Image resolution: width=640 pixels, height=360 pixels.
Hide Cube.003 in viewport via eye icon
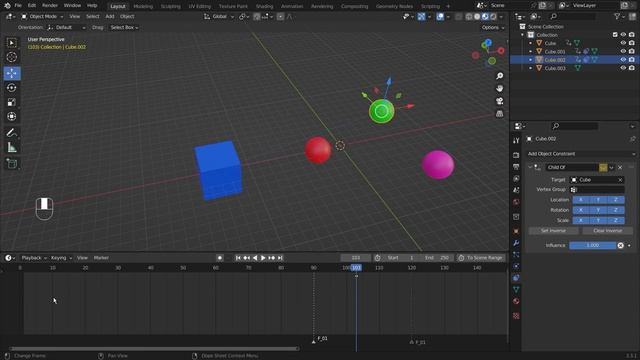point(623,68)
